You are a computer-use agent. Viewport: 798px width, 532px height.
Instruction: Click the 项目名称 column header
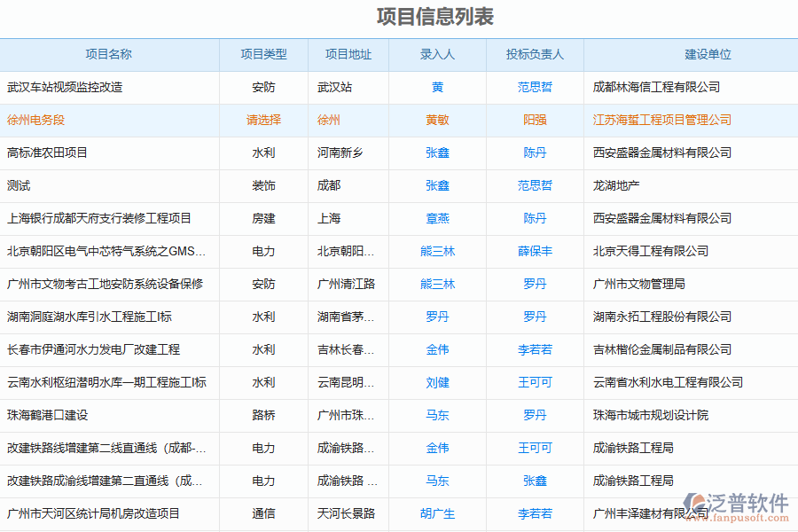tap(110, 54)
